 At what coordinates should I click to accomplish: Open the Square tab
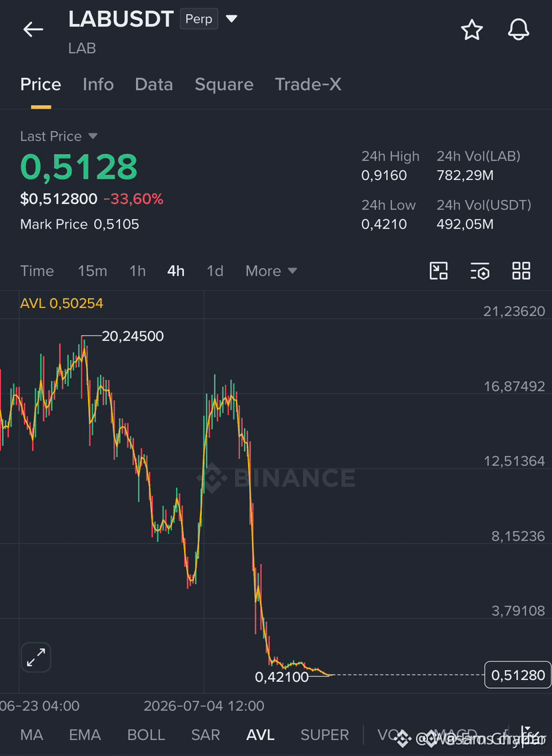click(224, 85)
